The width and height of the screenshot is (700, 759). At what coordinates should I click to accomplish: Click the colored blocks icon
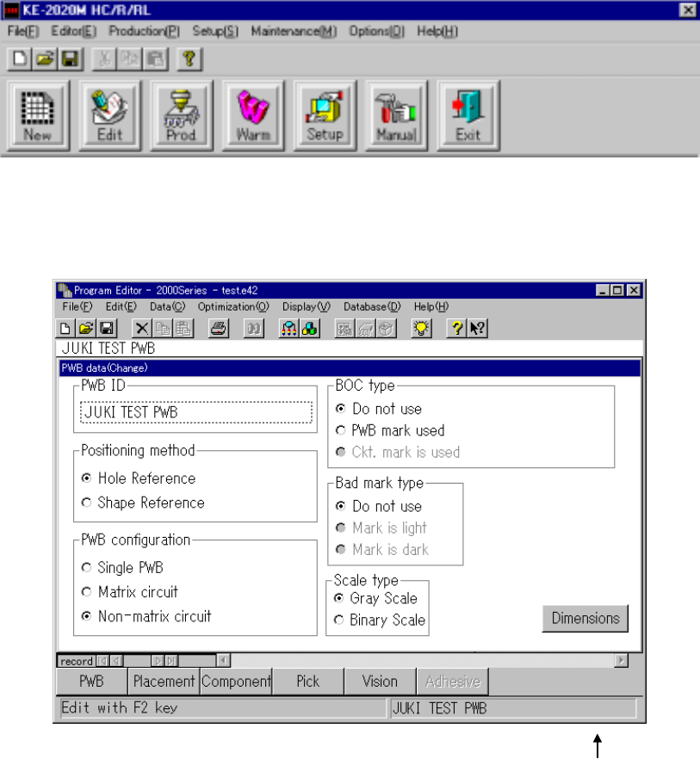310,328
